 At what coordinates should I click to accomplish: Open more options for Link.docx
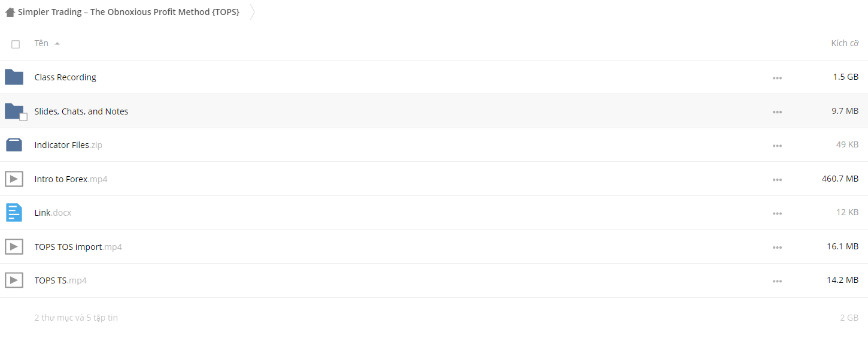coord(777,213)
